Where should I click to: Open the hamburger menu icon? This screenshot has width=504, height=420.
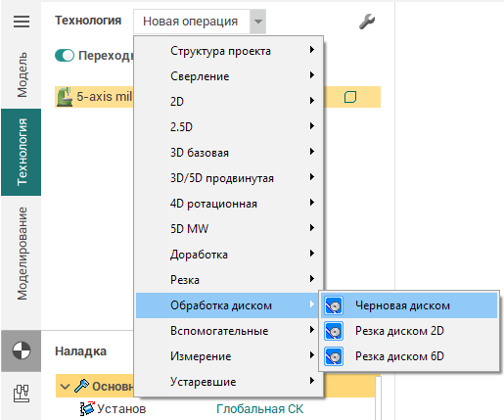22,22
